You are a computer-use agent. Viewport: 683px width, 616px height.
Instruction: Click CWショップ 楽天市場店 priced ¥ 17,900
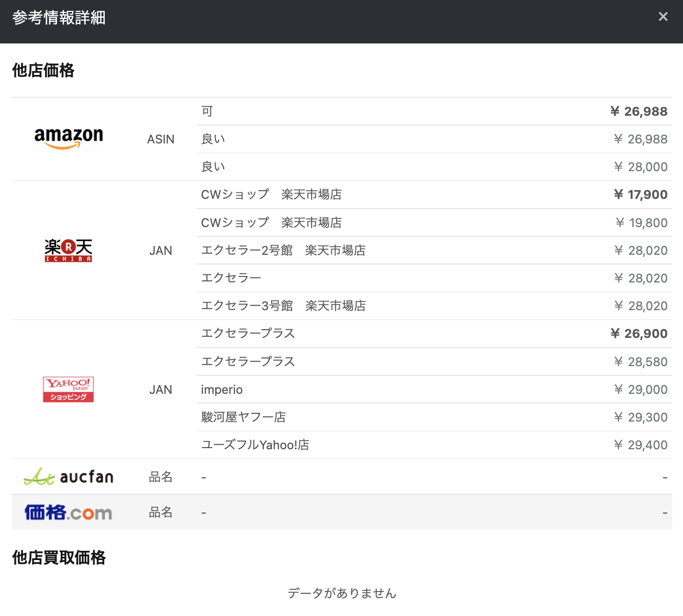pyautogui.click(x=271, y=194)
